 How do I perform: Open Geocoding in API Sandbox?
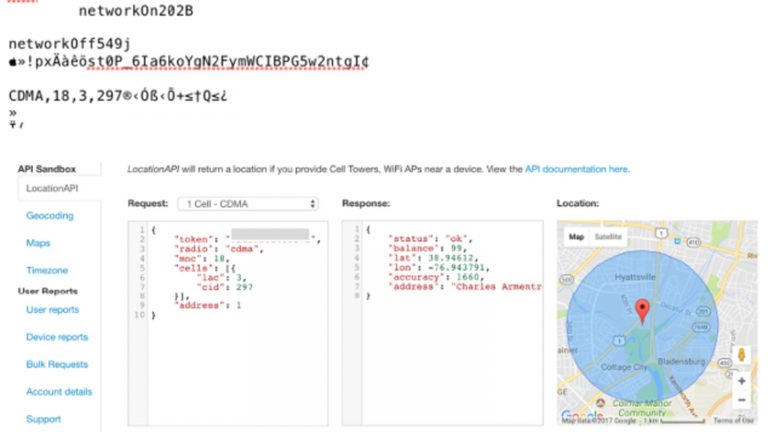(49, 215)
